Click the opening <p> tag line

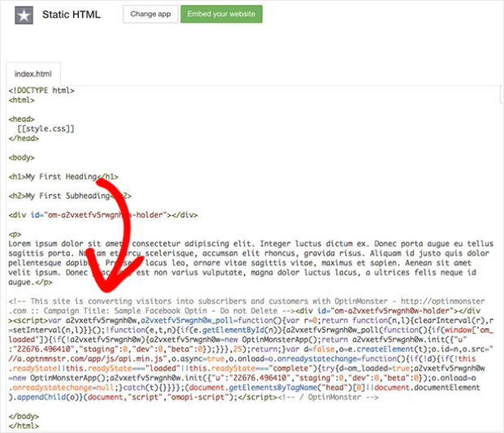[x=15, y=234]
